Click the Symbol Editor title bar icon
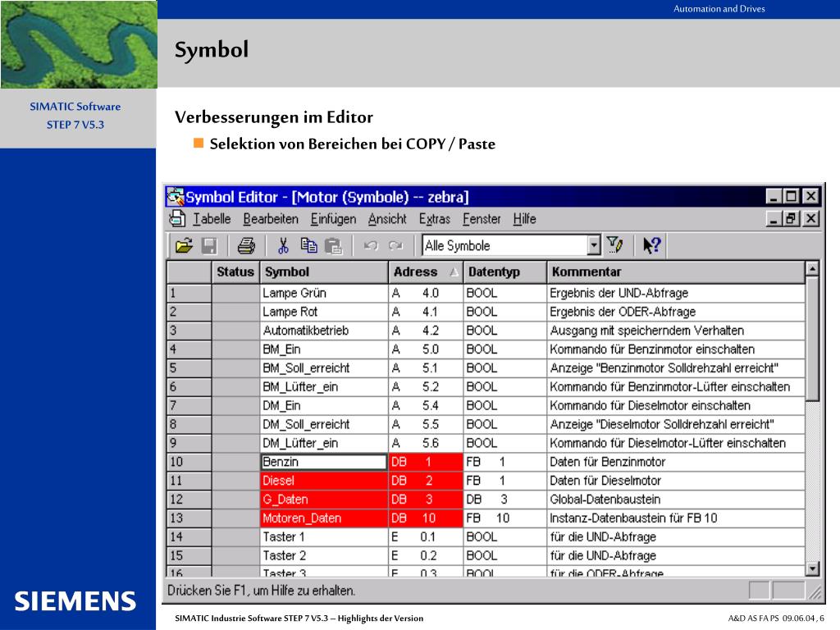Image resolution: width=840 pixels, height=630 pixels. point(176,197)
